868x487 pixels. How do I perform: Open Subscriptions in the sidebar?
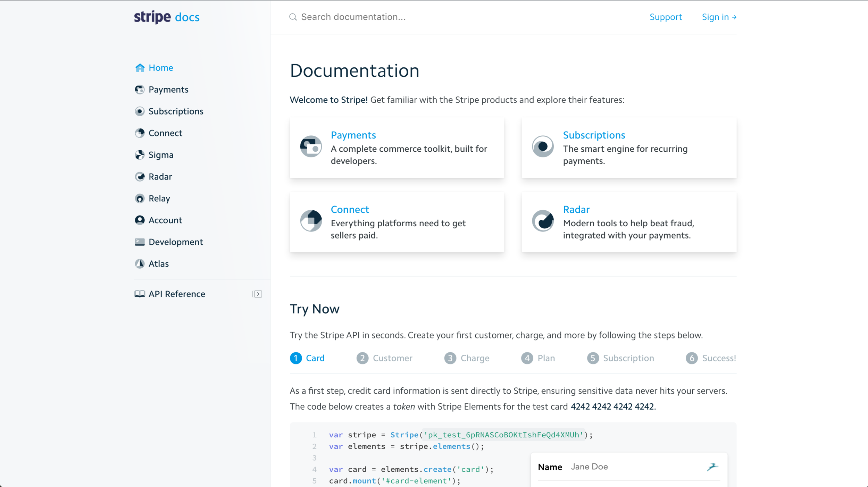169,111
